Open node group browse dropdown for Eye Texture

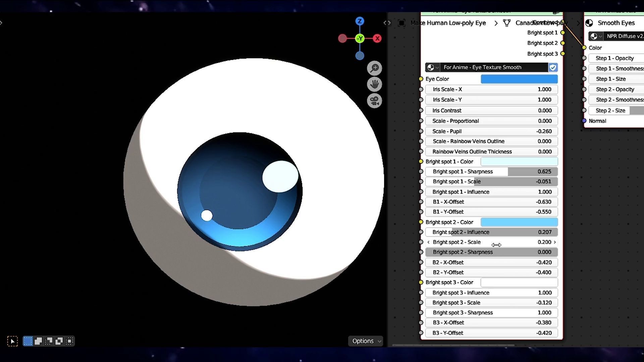tap(433, 67)
